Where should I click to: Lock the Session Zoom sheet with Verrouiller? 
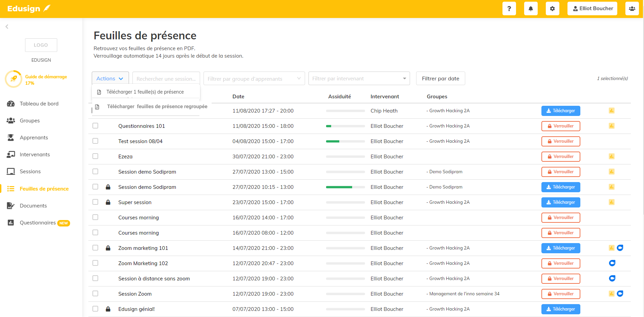tap(561, 294)
